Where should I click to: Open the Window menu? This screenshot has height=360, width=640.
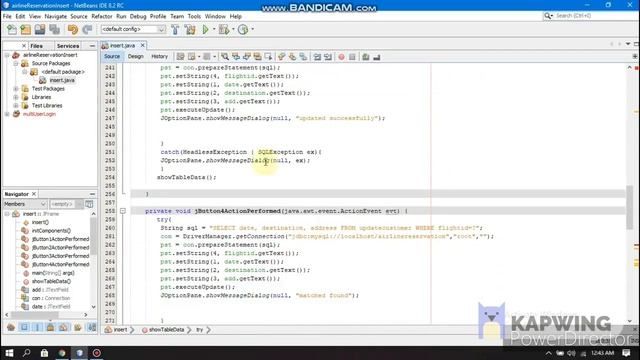pos(215,16)
